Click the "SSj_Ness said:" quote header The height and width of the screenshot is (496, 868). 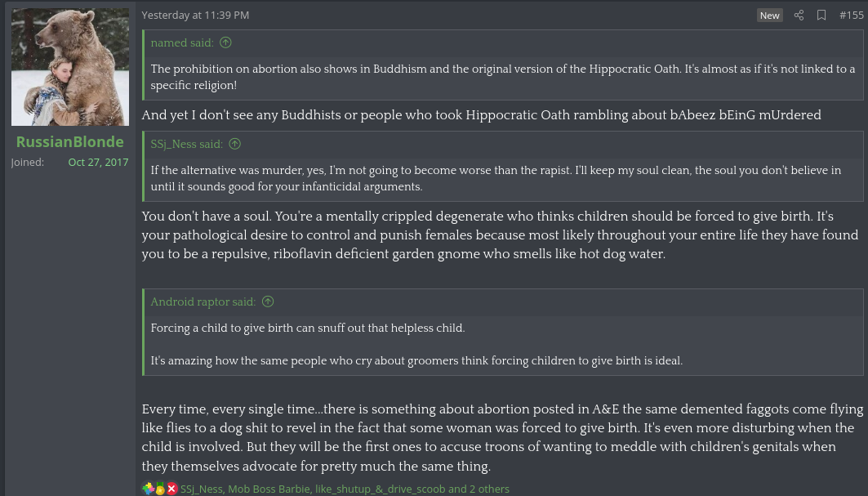click(187, 144)
